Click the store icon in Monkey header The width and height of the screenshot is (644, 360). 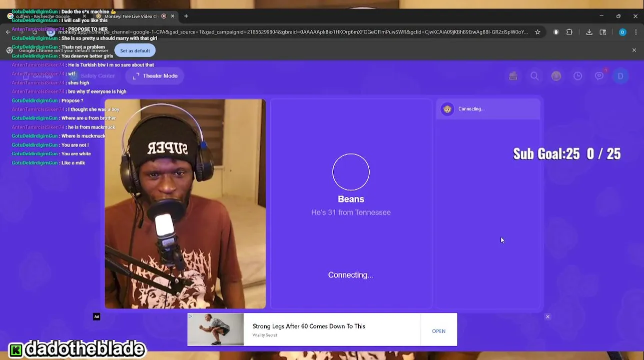click(x=513, y=76)
